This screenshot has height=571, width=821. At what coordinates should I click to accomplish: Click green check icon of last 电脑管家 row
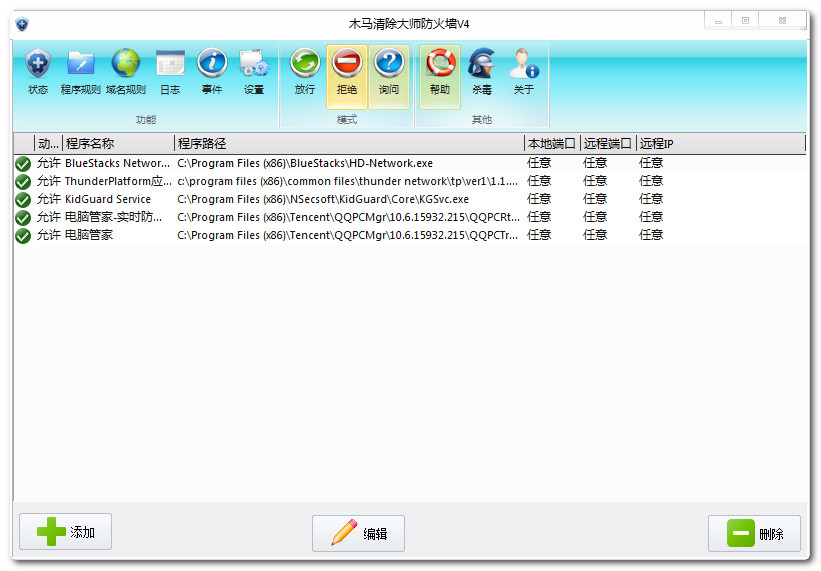pyautogui.click(x=23, y=236)
